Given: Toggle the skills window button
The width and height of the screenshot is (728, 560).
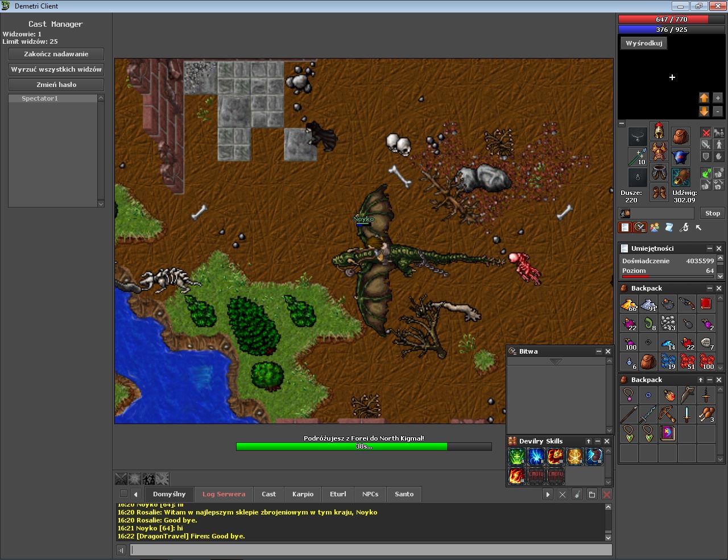Looking at the screenshot, I should (625, 227).
